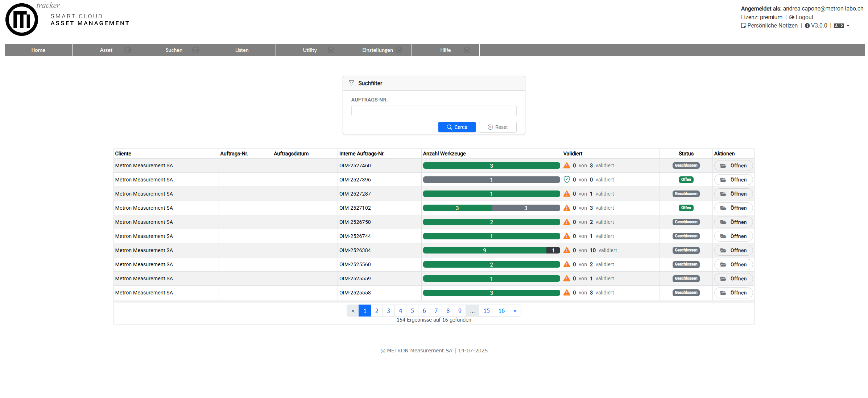Open order OIM-2526750 with Öffnen
The height and width of the screenshot is (398, 868).
(x=733, y=222)
